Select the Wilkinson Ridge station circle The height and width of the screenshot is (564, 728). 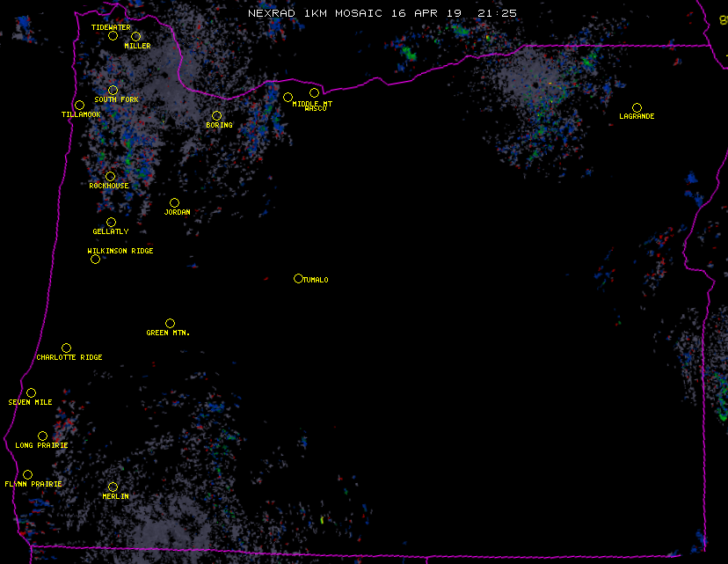point(95,259)
